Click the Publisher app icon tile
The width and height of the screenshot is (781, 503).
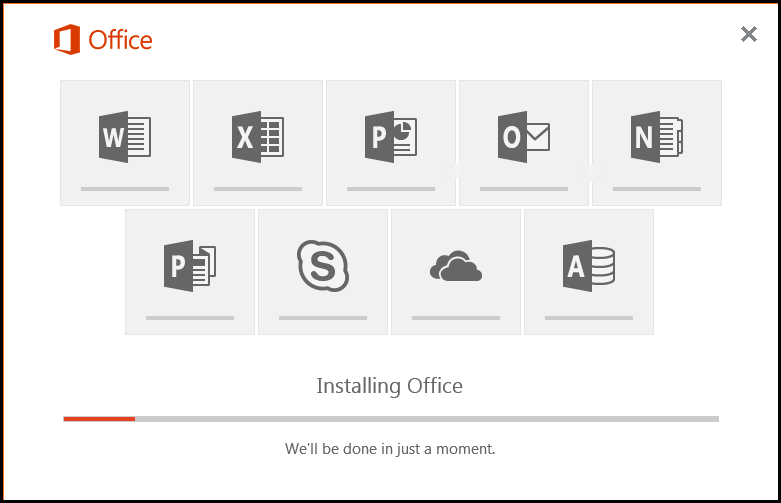190,272
